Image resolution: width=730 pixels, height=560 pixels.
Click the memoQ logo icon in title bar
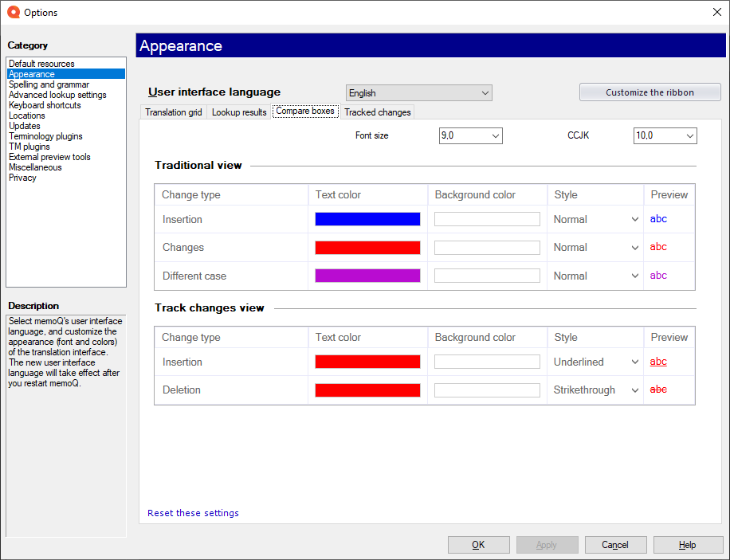(14, 13)
